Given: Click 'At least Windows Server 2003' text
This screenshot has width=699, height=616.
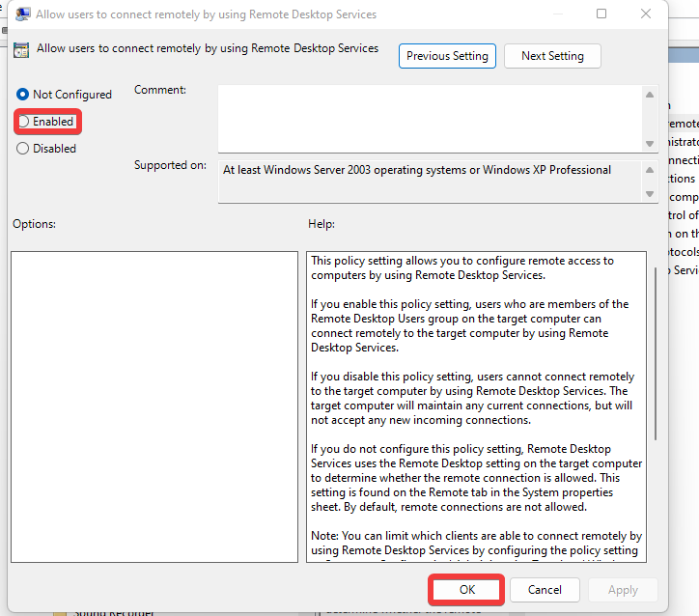Looking at the screenshot, I should pos(417,170).
